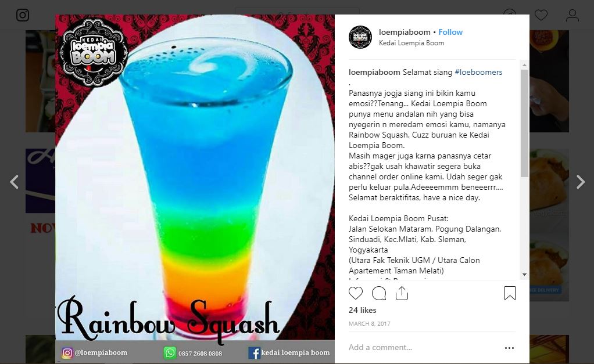Viewport: 594px width, 364px height.
Task: Open the more options three-dot menu
Action: pyautogui.click(x=510, y=348)
